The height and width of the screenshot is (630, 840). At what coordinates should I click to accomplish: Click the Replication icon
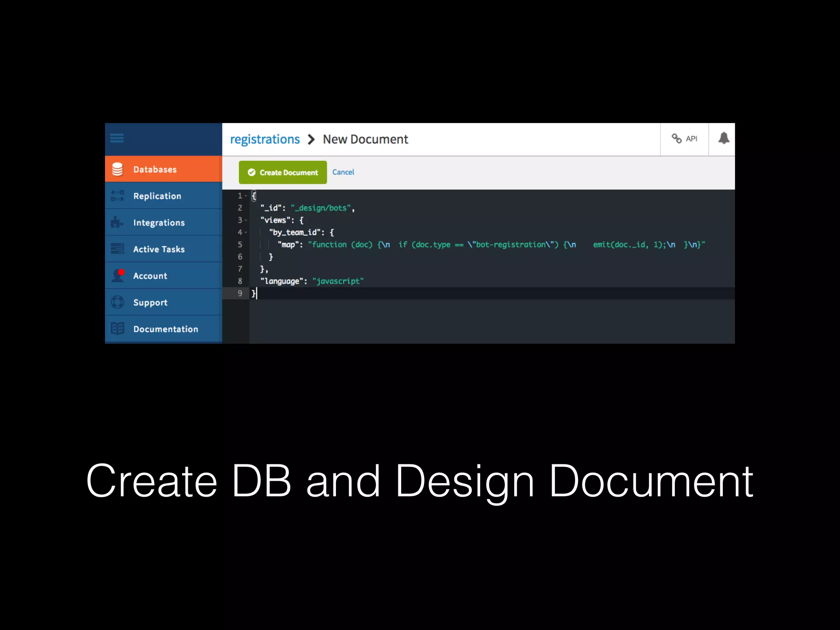(117, 196)
